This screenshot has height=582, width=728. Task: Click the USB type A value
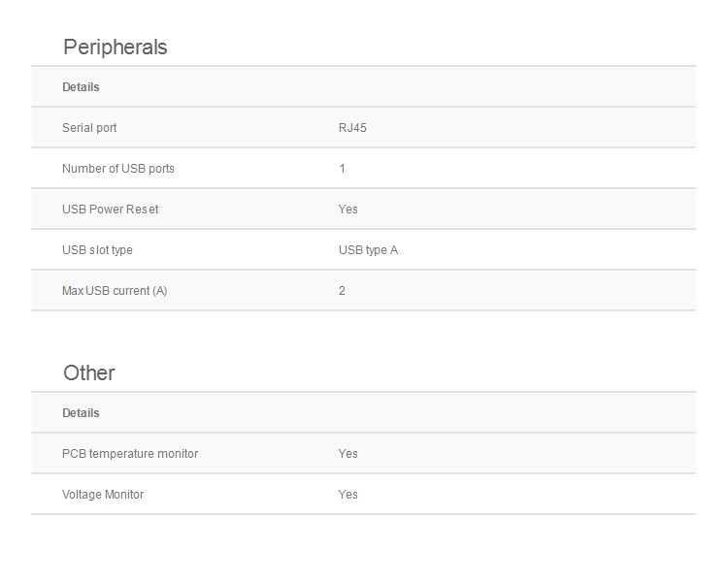point(368,250)
